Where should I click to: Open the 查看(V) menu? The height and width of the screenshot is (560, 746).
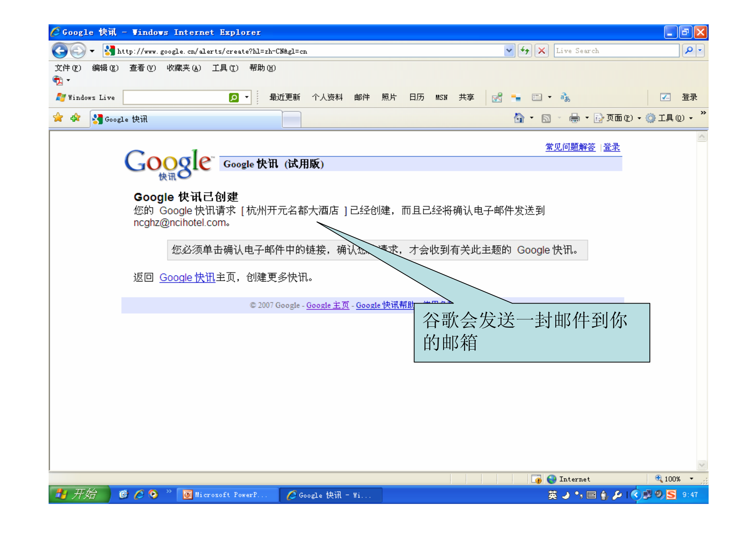(142, 68)
